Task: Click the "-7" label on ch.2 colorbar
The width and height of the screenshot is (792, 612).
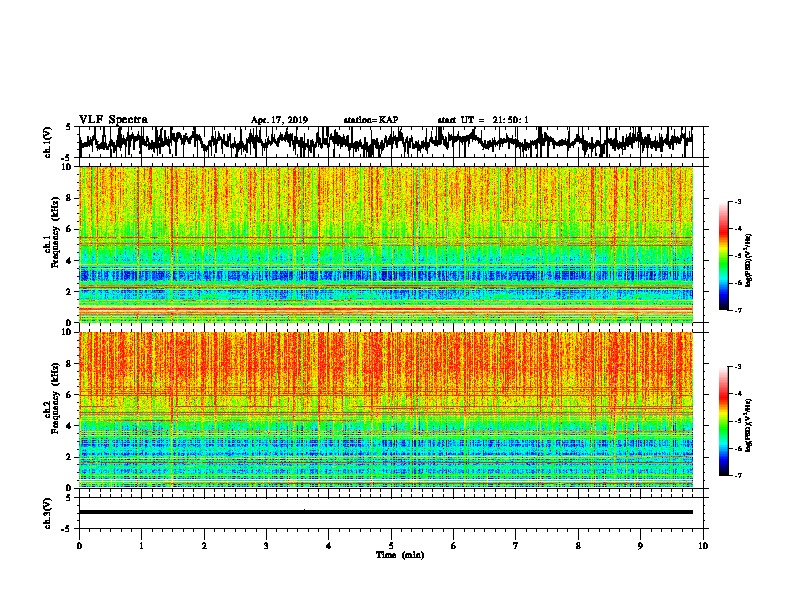Action: 738,476
